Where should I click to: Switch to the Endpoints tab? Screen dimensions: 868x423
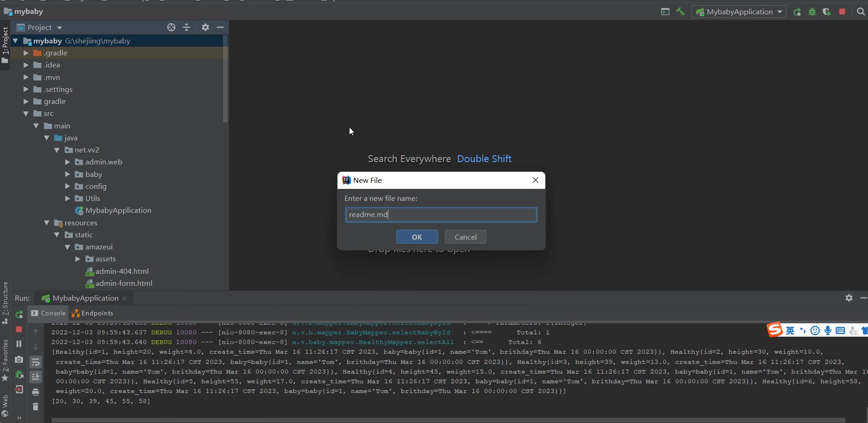pos(93,313)
